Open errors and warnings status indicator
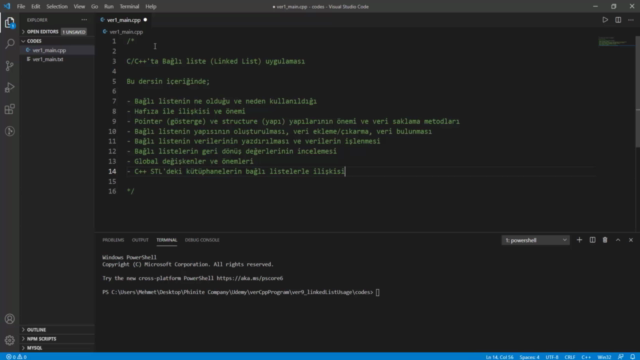The height and width of the screenshot is (360, 640). (16, 357)
